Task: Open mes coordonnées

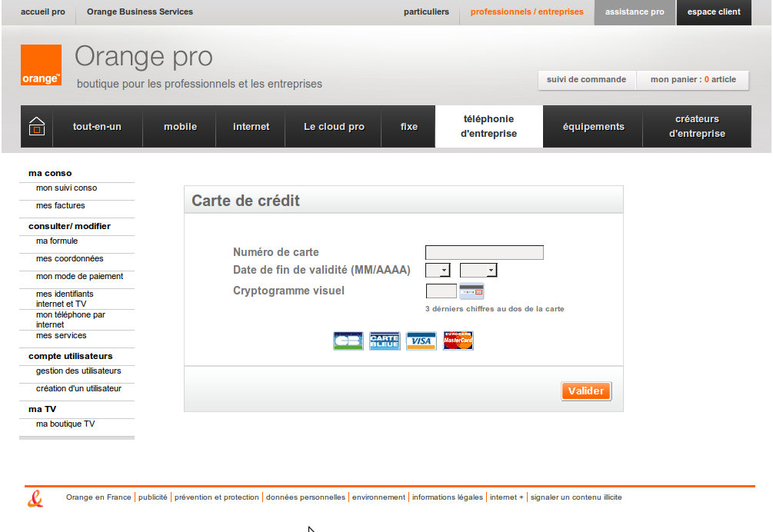Action: click(69, 259)
